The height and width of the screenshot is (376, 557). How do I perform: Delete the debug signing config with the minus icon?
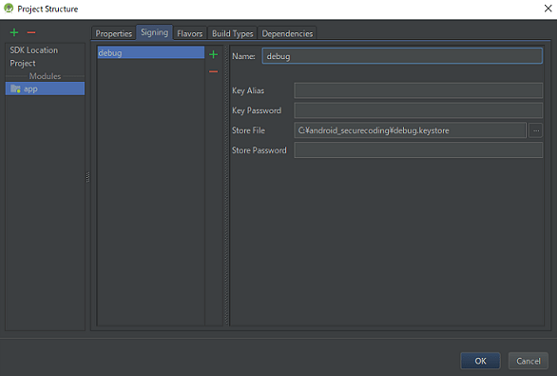click(213, 71)
